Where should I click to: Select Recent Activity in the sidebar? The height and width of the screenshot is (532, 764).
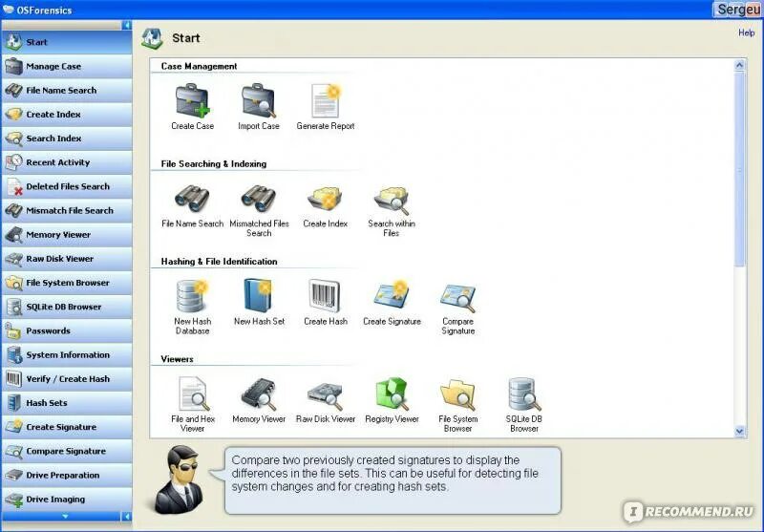coord(67,162)
